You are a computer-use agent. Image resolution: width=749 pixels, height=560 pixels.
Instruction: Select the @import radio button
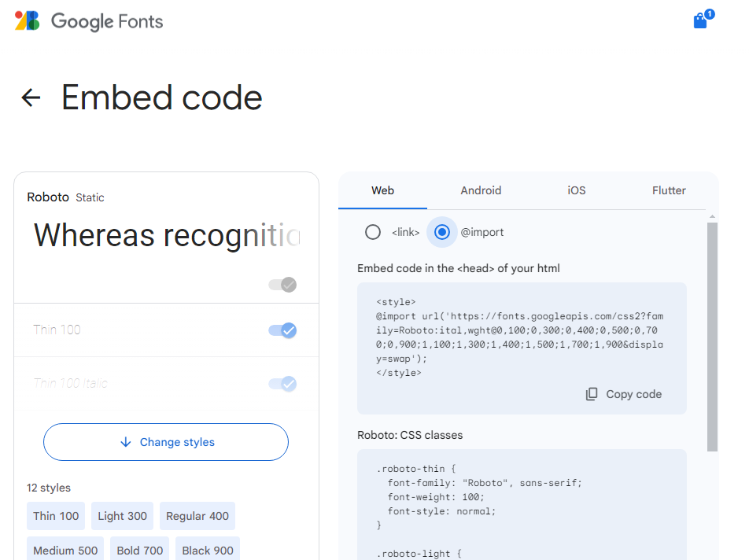(441, 231)
